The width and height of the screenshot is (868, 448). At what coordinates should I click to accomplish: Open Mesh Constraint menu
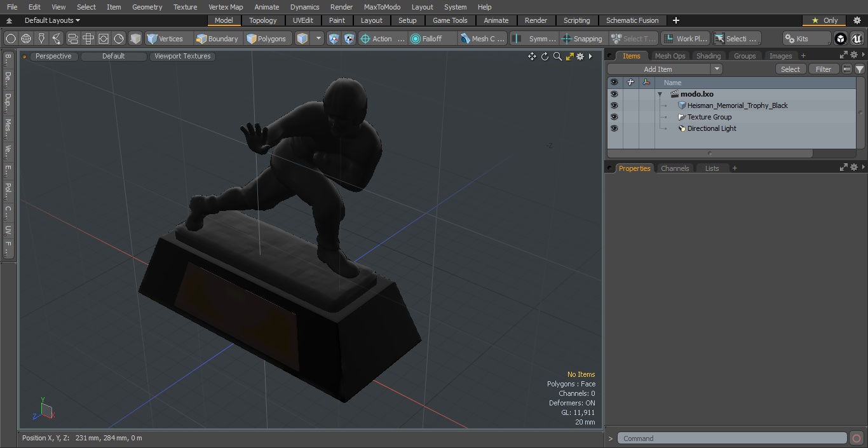click(483, 39)
